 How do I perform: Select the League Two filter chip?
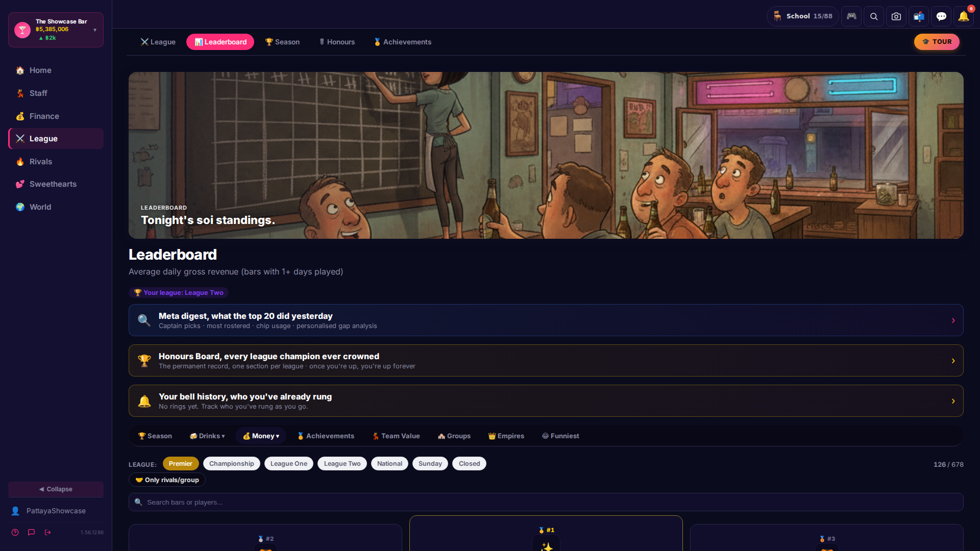(342, 463)
